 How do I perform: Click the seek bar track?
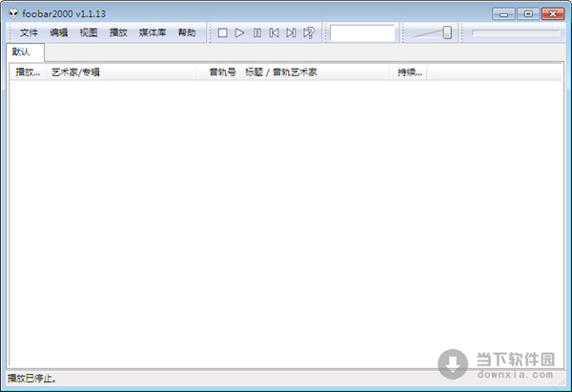[x=516, y=32]
